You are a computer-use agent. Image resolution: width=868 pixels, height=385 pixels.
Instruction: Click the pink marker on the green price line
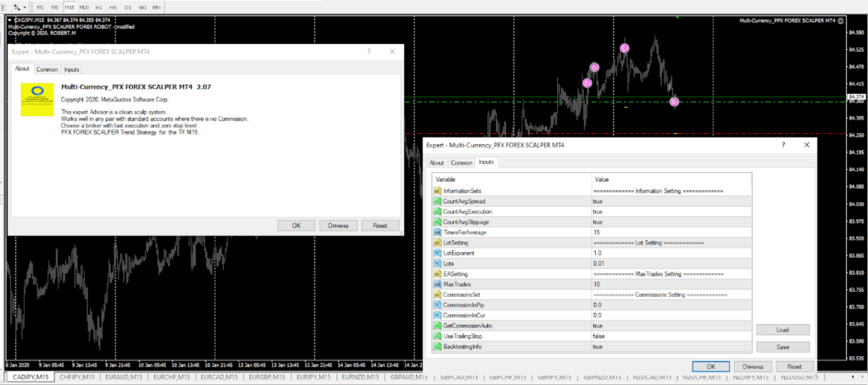coord(674,102)
